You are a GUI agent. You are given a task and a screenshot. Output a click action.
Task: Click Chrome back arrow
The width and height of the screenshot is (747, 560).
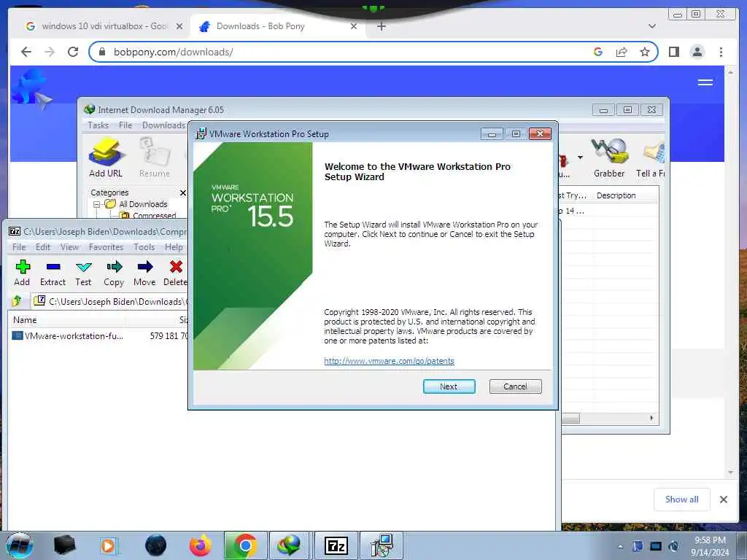(x=26, y=52)
